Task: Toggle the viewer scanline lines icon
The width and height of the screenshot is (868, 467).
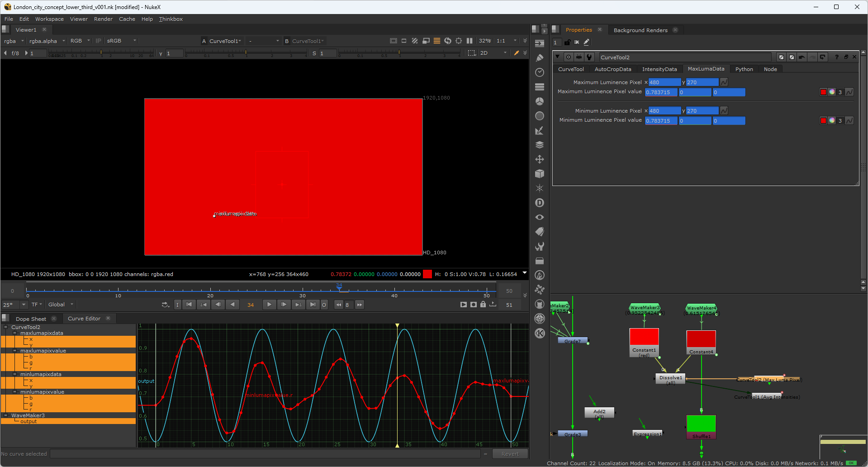Action: click(x=437, y=41)
